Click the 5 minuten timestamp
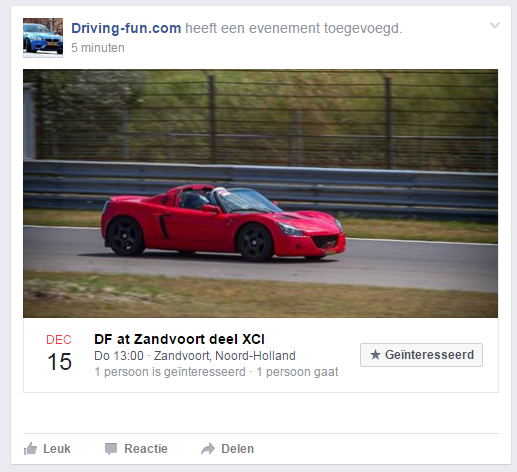Image resolution: width=517 pixels, height=472 pixels. tap(98, 48)
